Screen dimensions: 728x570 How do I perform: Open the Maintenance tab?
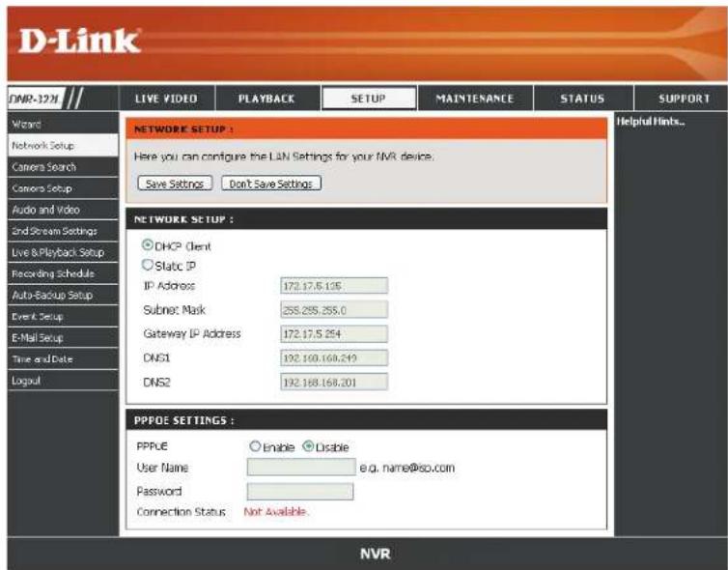(x=475, y=99)
